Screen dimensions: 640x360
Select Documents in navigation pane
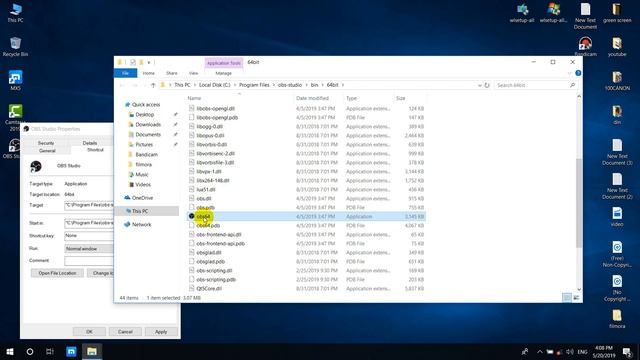tap(148, 135)
